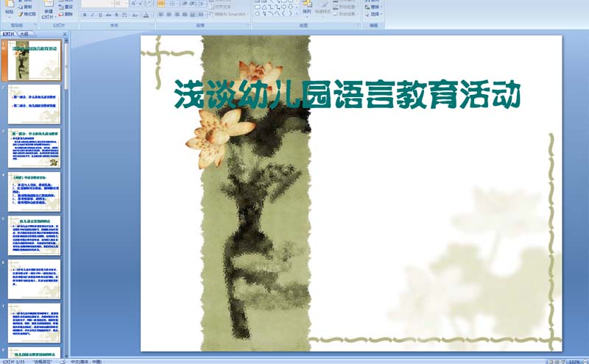Click the zoom percentage in status bar

point(574,362)
